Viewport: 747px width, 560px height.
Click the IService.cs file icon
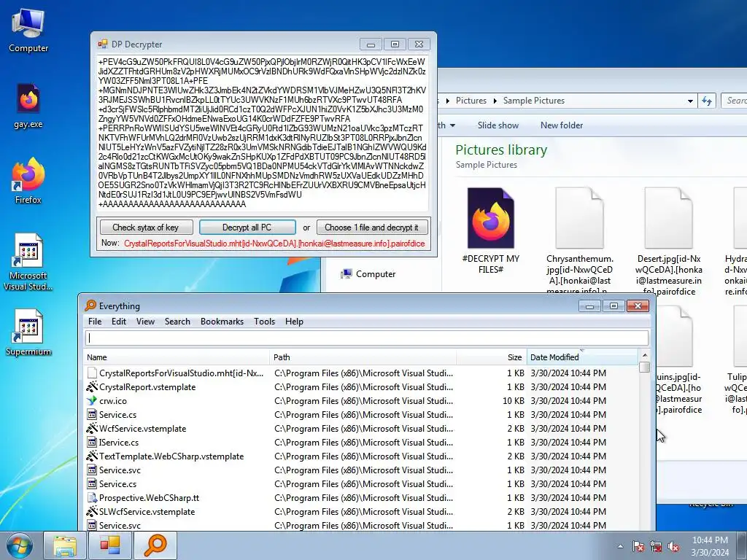click(92, 442)
